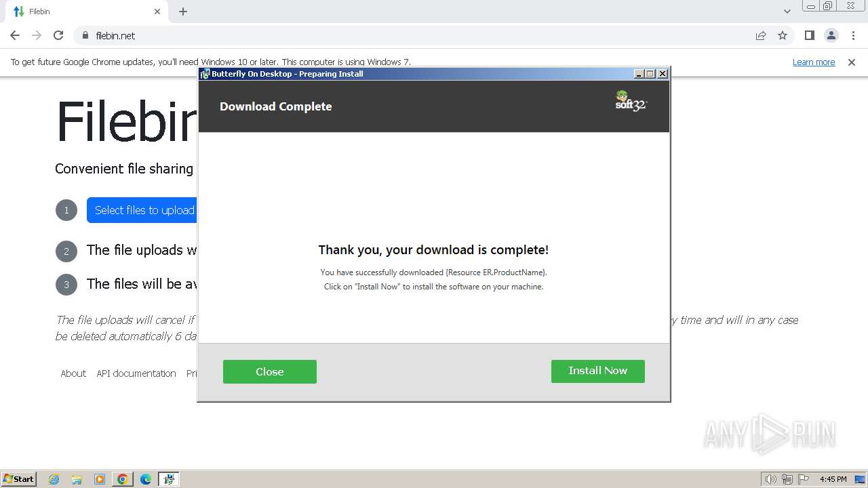Image resolution: width=868 pixels, height=488 pixels.
Task: Open Internet Explorer from the taskbar
Action: 54,479
